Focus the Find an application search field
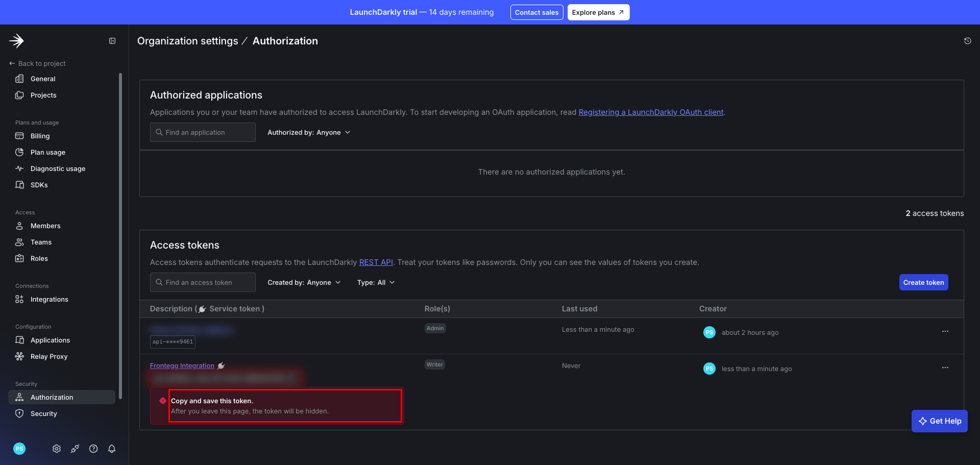The width and height of the screenshot is (980, 465). click(x=203, y=132)
